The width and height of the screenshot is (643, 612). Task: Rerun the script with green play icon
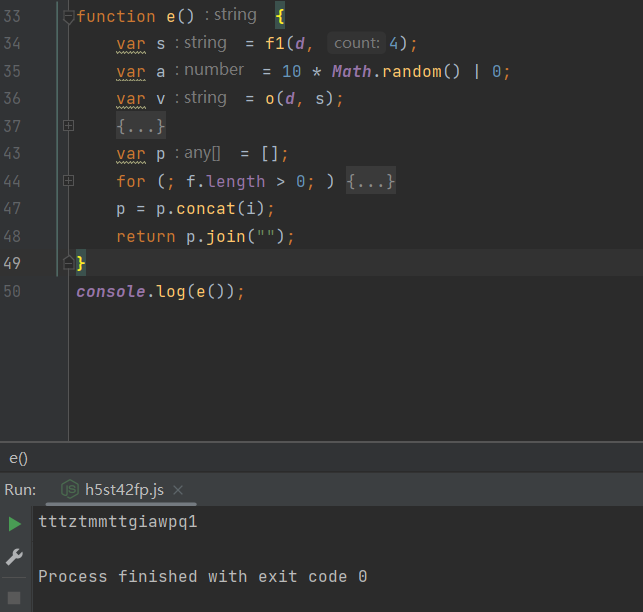(15, 524)
